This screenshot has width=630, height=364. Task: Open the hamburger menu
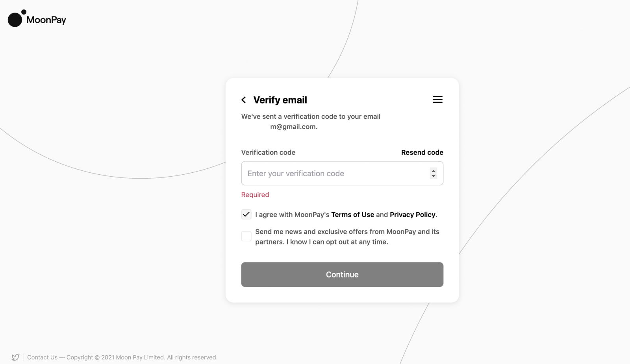[437, 100]
